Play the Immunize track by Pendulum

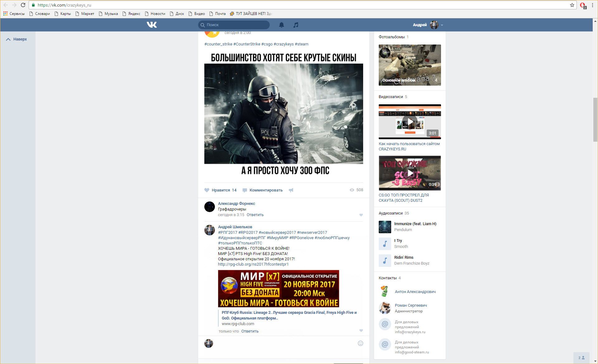[x=385, y=227]
